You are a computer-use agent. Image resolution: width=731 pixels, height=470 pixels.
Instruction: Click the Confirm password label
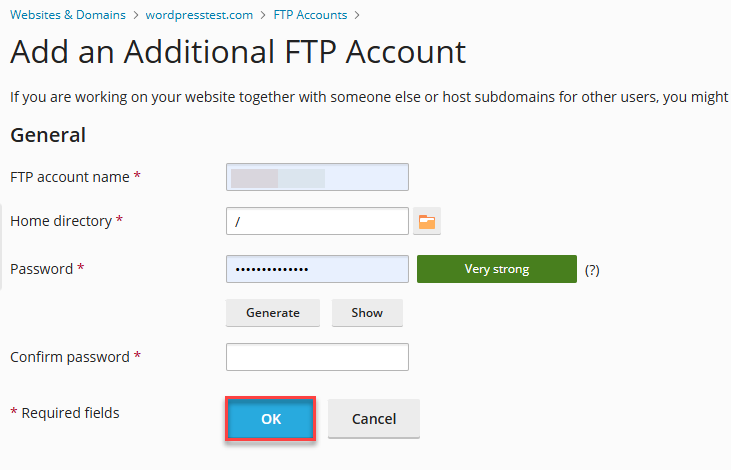[x=69, y=357]
